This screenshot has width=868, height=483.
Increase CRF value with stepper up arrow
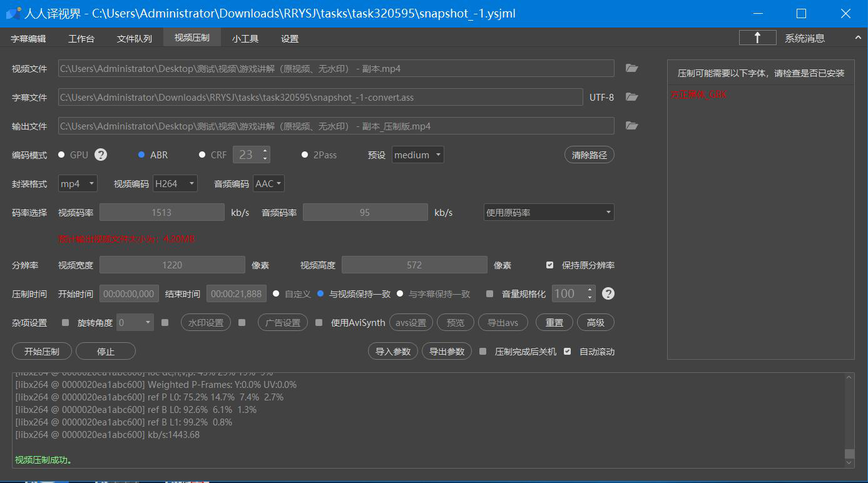[x=265, y=151]
